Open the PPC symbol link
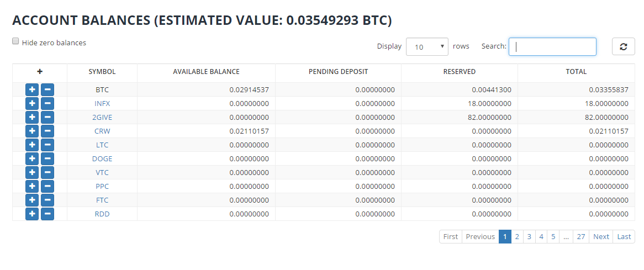Image resolution: width=644 pixels, height=270 pixels. pyautogui.click(x=102, y=187)
